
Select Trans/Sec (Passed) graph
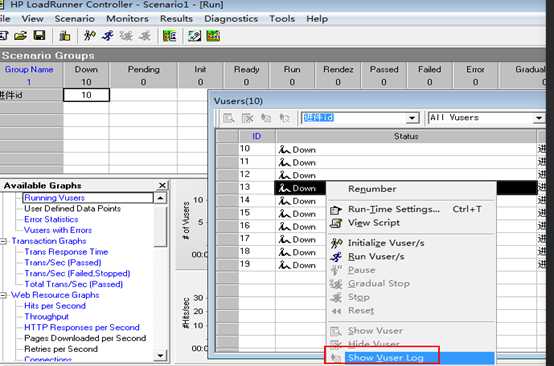pos(63,263)
